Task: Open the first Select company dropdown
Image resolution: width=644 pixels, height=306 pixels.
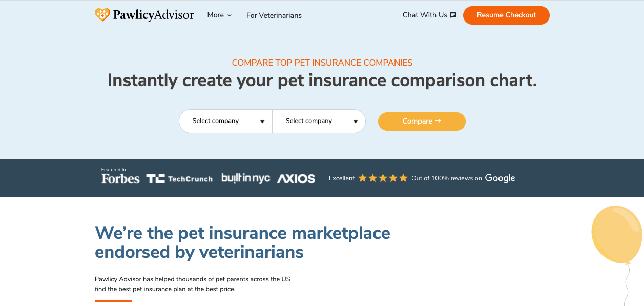Action: (226, 121)
